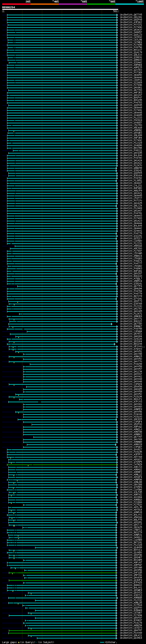
Task: Select subject label UniRef100_Q9XF73
Action: coord(131,301)
